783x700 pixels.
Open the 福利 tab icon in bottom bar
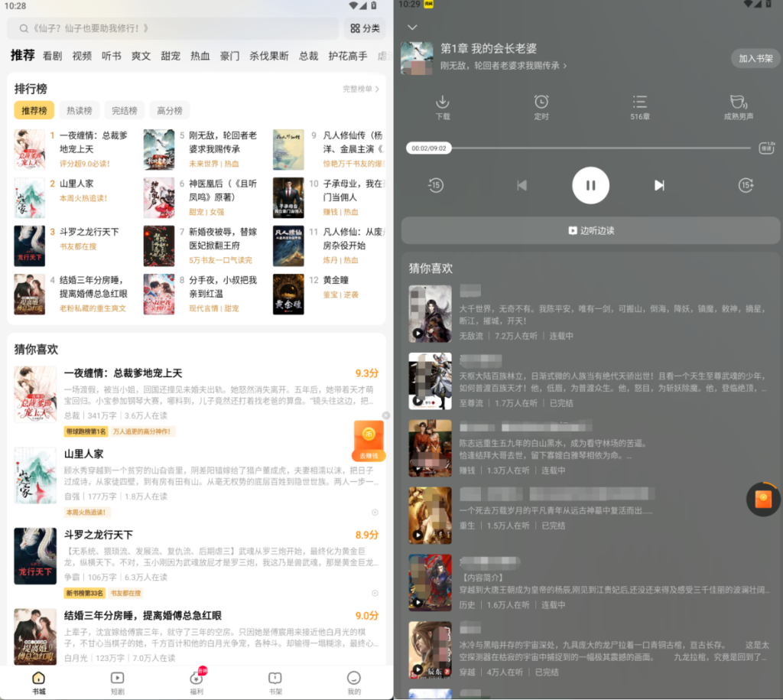point(196,678)
